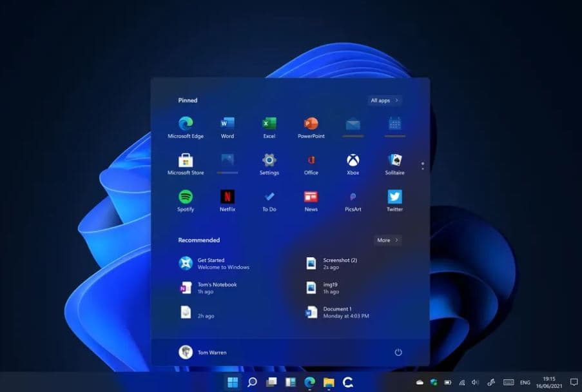Open the Photos app pinned icon

pyautogui.click(x=227, y=163)
